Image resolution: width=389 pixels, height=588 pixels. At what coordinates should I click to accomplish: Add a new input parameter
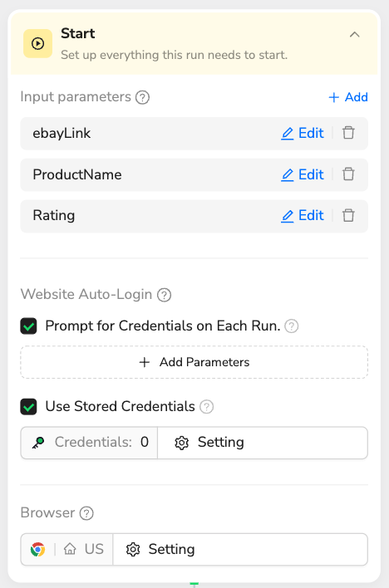348,97
